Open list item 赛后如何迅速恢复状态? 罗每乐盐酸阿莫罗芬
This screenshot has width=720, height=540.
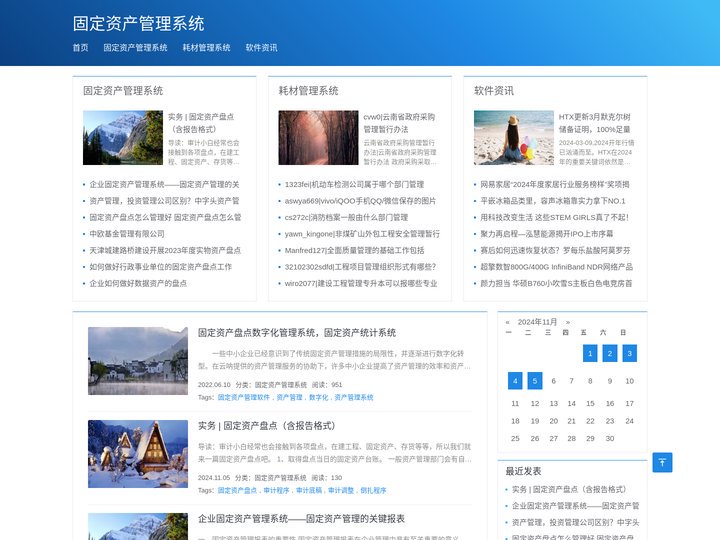click(x=555, y=250)
